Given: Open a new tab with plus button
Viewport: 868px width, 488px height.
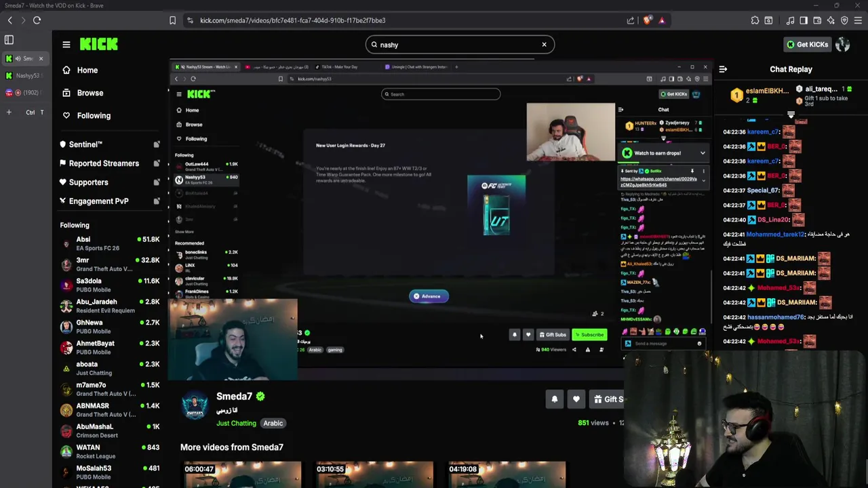Looking at the screenshot, I should 9,113.
